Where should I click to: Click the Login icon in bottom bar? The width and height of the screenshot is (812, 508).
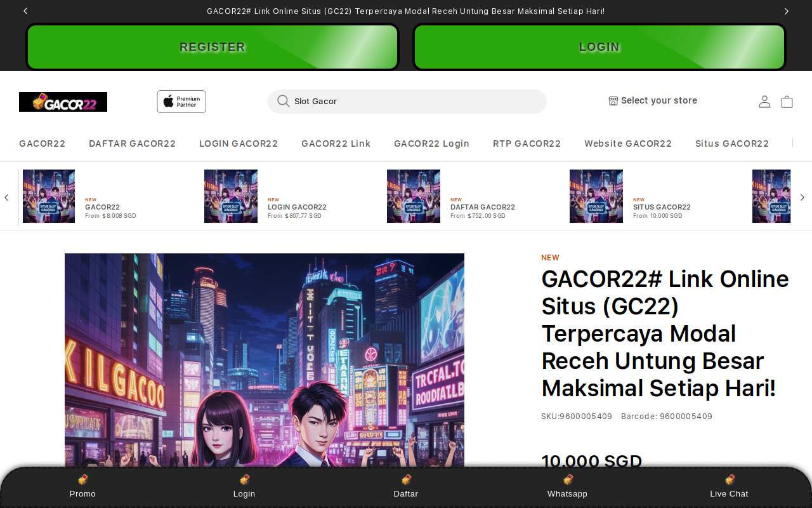point(244,479)
